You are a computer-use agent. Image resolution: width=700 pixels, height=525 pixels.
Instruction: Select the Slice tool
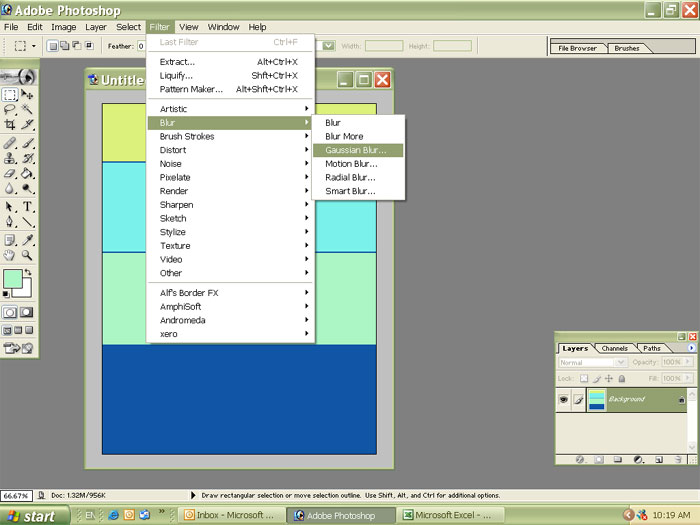point(27,124)
